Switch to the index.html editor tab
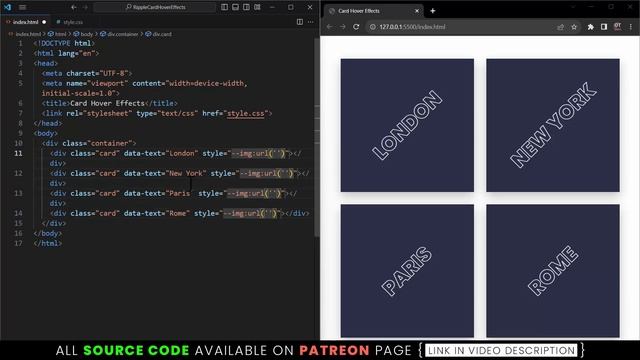 point(24,22)
